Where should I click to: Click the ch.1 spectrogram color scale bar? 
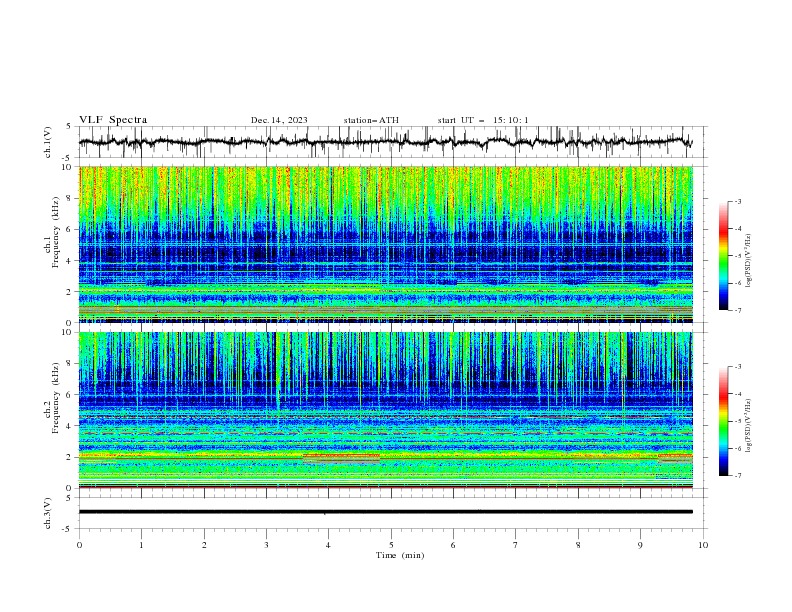[x=723, y=256]
